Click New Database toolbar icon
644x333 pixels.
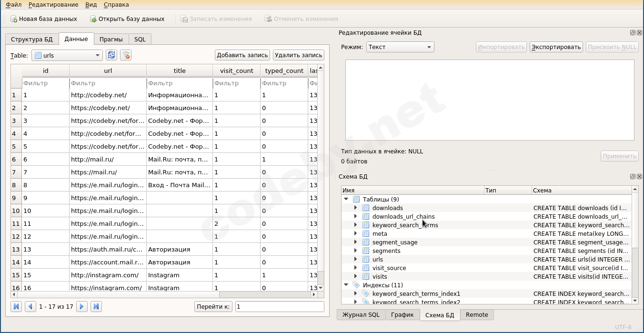tap(14, 19)
